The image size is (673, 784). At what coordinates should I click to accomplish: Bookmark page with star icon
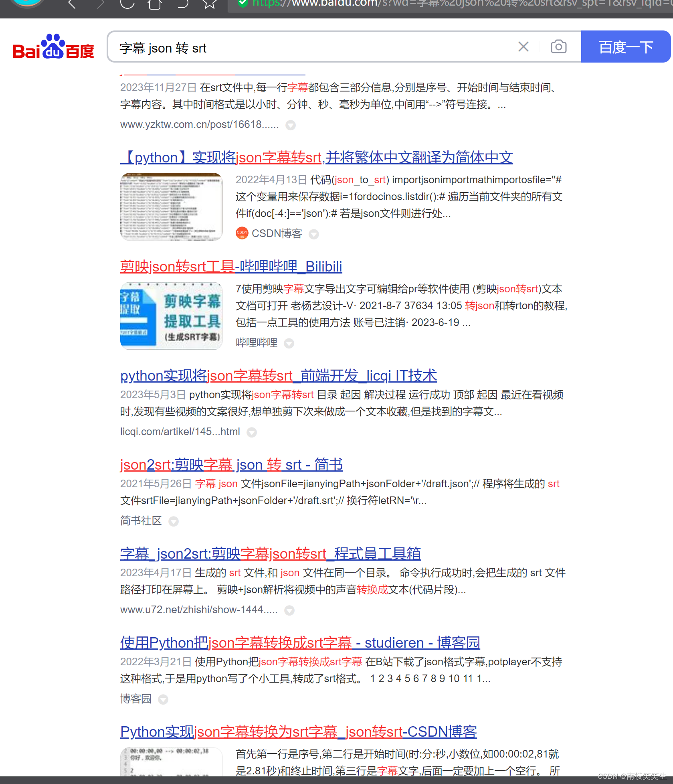(x=209, y=4)
